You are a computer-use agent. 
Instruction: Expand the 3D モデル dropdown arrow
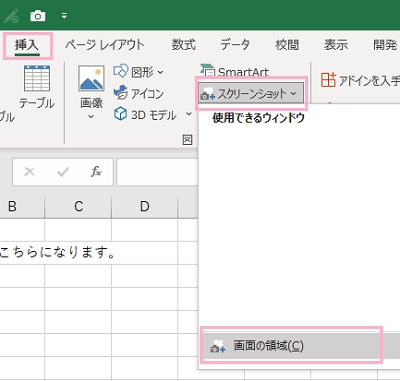click(x=189, y=114)
